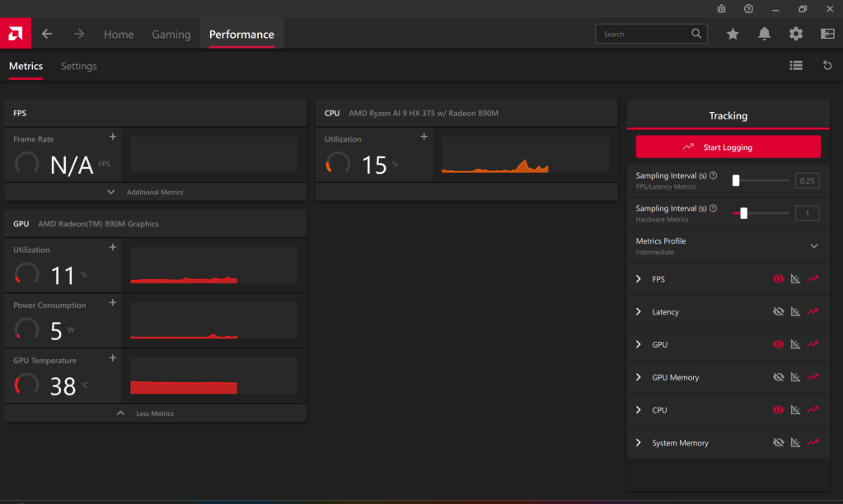Go back with the left arrow
The image size is (843, 504).
pos(47,34)
